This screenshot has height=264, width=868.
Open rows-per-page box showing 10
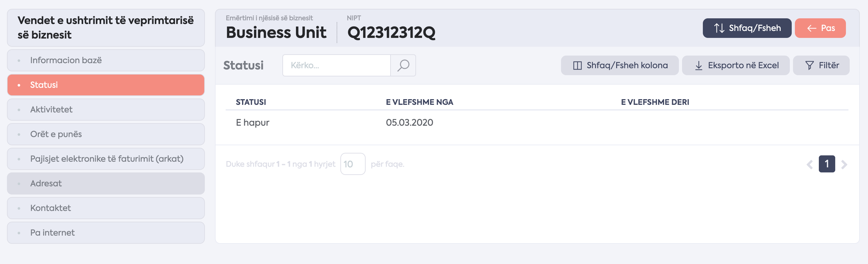point(353,164)
